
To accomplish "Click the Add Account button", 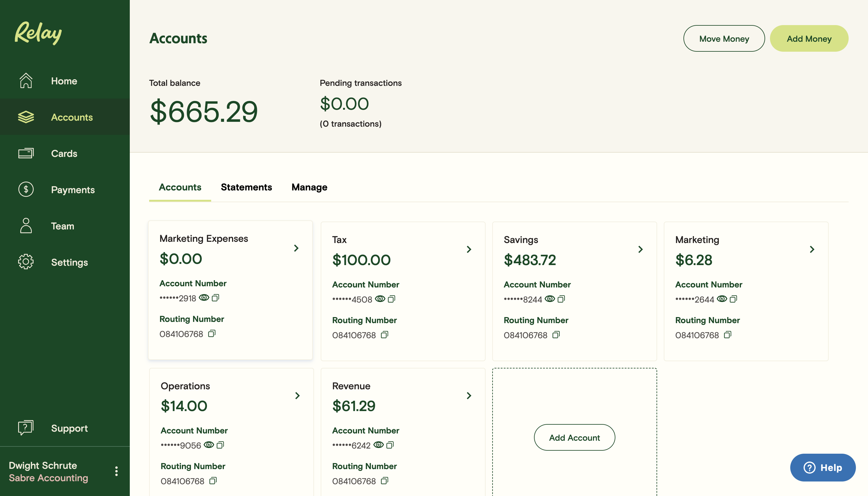I will 574,437.
